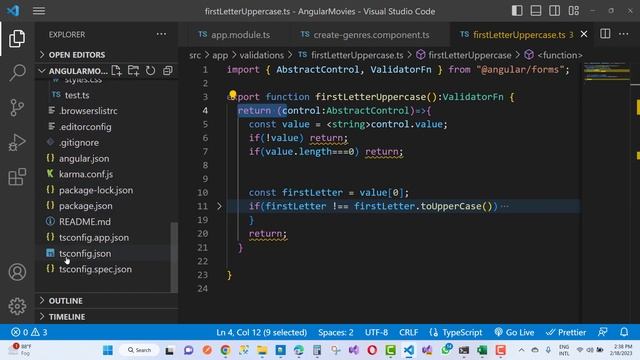640x360 pixels.
Task: Select TypeScript language mode
Action: click(456, 332)
